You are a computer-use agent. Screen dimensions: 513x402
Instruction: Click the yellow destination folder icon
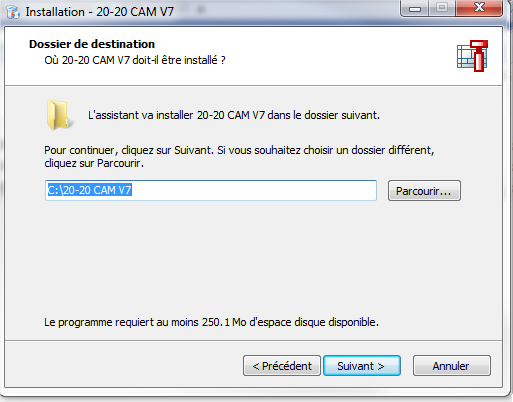coord(59,115)
